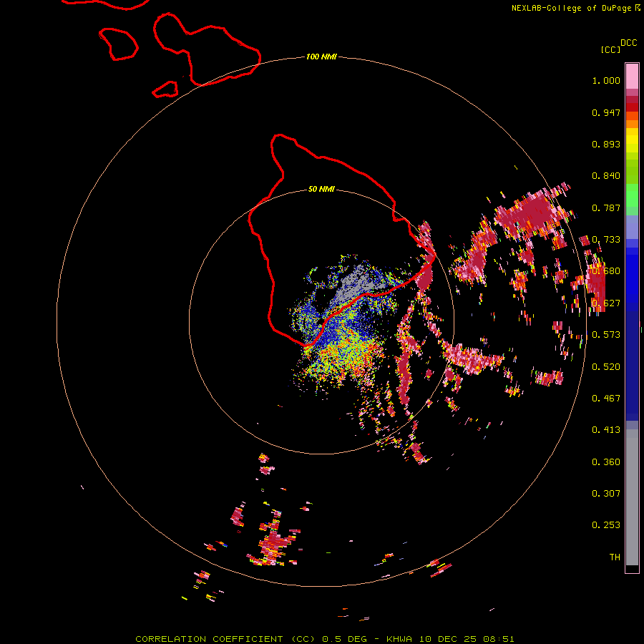Click the 100 NMI range ring label

(321, 57)
